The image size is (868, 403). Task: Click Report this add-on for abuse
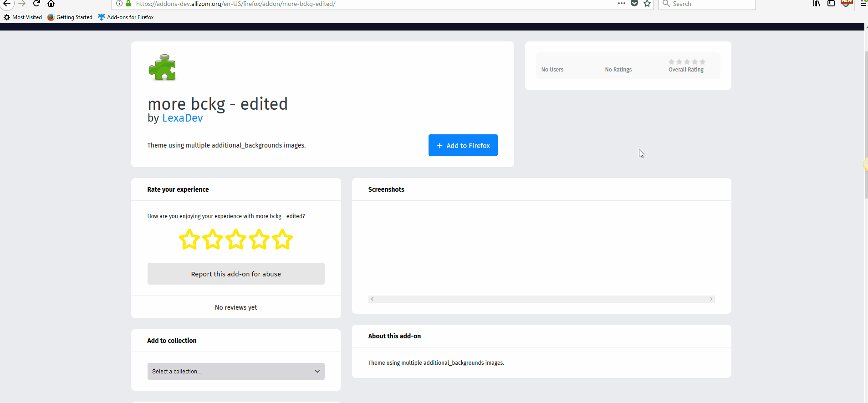point(236,274)
